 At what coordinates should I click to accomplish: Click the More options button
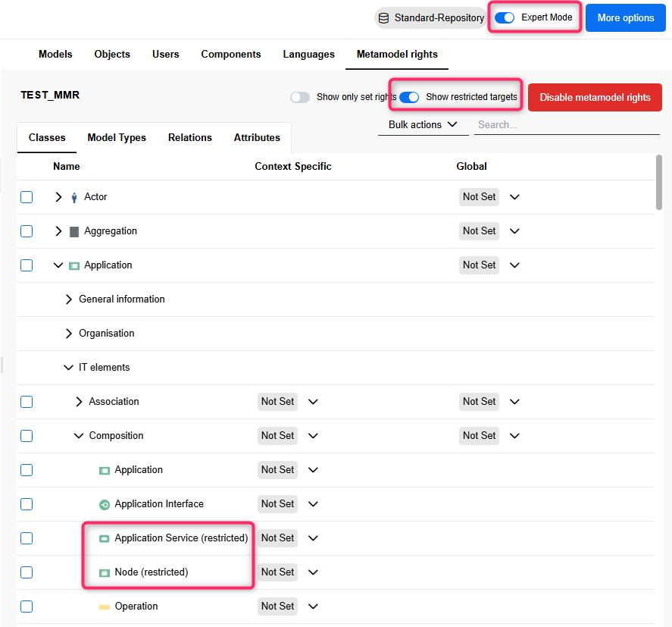625,18
